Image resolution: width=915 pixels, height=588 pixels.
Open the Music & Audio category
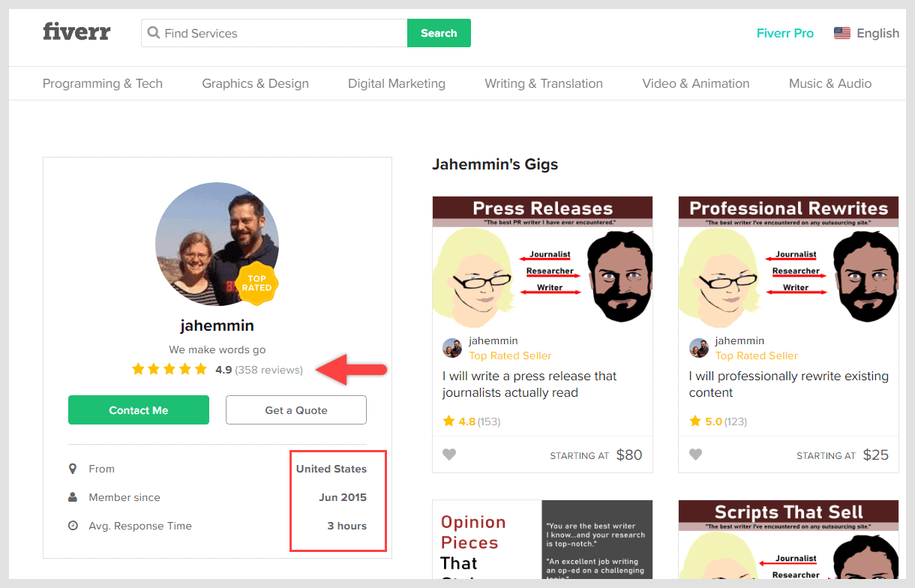click(x=830, y=83)
